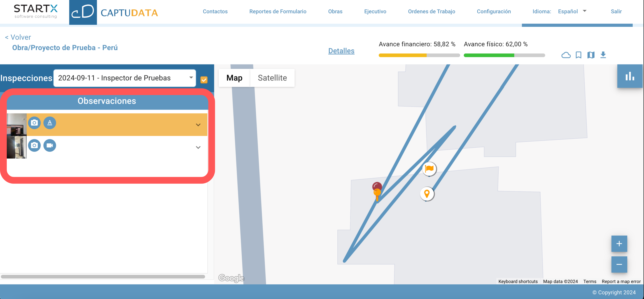The height and width of the screenshot is (299, 644).
Task: Open the Ejecutivo menu
Action: [x=375, y=11]
